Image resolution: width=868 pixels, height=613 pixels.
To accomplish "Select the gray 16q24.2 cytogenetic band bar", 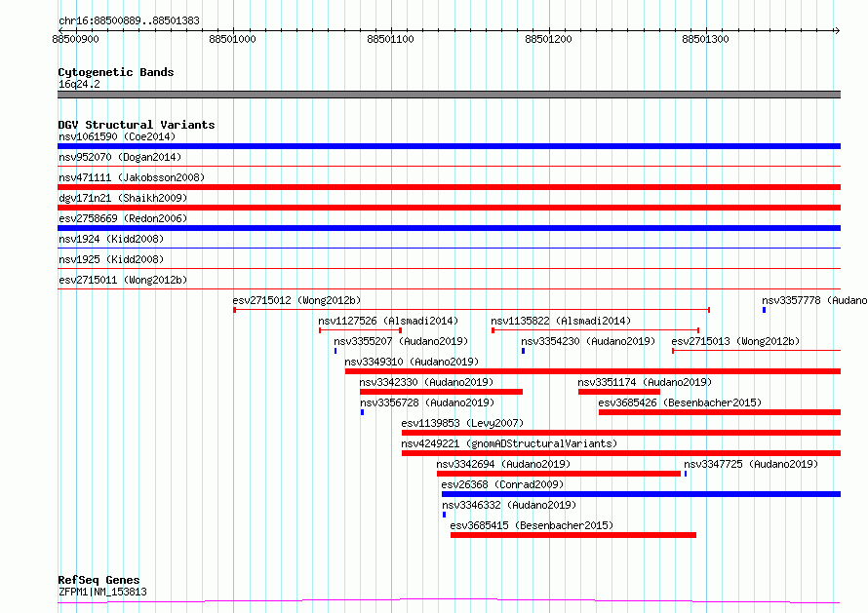I will [x=449, y=95].
